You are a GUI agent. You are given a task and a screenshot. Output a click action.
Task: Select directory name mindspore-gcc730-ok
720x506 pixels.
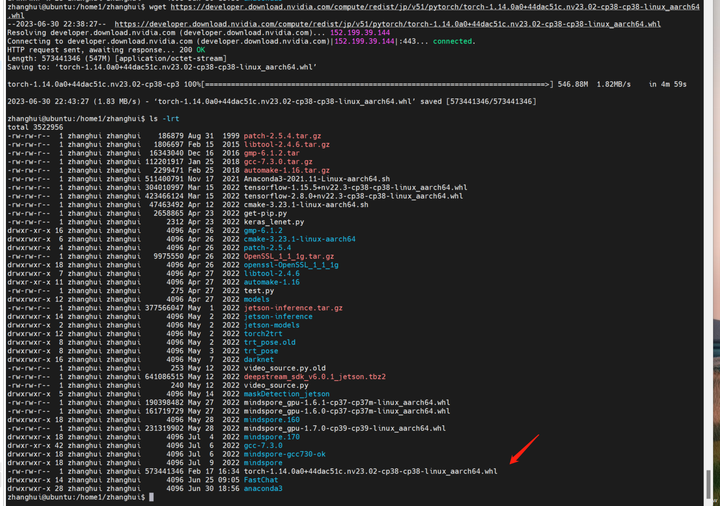[285, 455]
